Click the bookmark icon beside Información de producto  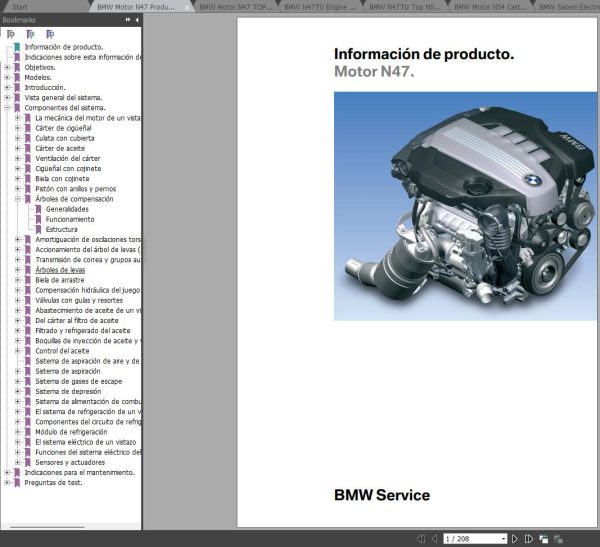(x=17, y=47)
